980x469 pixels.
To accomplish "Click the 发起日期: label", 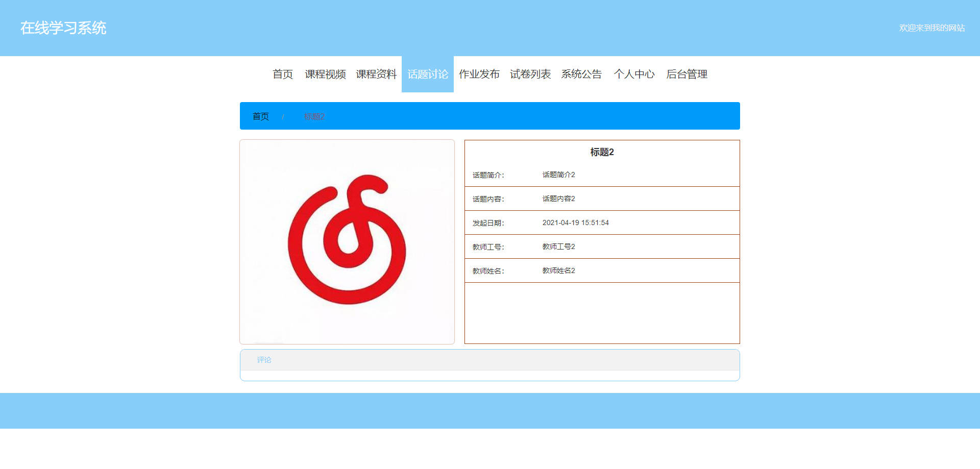I will coord(488,223).
